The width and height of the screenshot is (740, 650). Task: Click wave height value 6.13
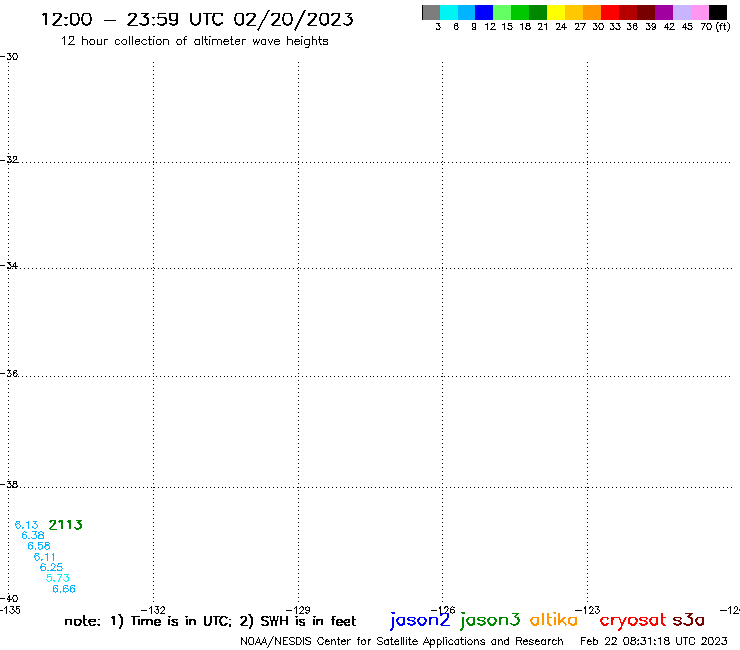[x=26, y=525]
